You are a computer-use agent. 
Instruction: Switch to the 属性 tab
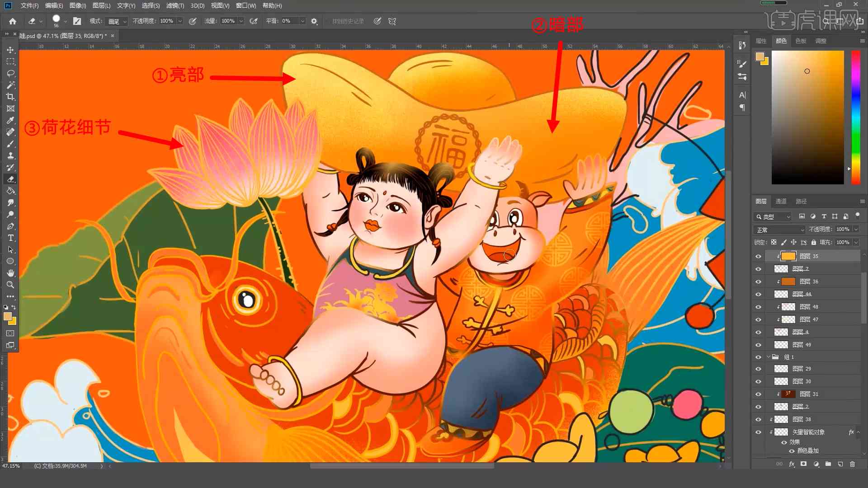pos(761,41)
